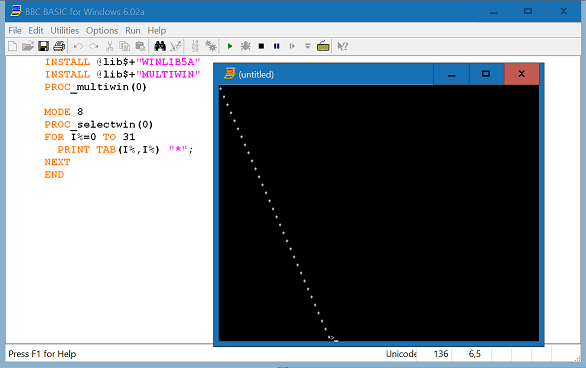Click the Compile icon with gears
Image resolution: width=586 pixels, height=368 pixels.
(x=211, y=46)
